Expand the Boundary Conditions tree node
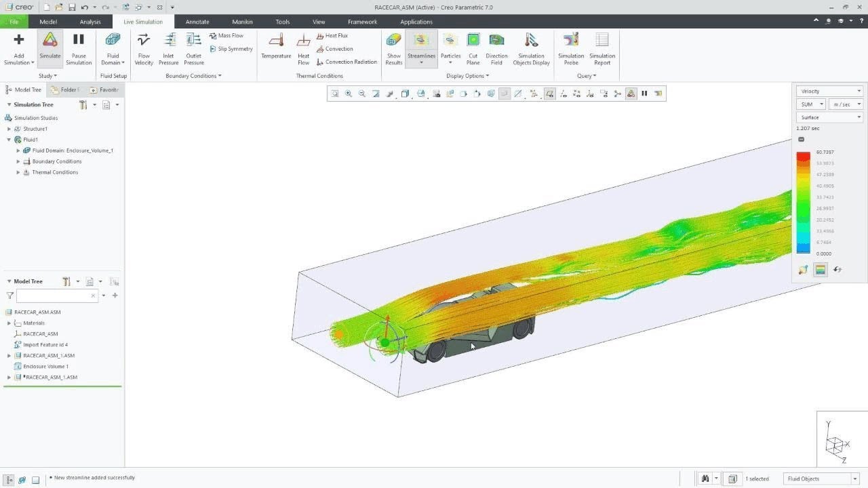 tap(18, 161)
